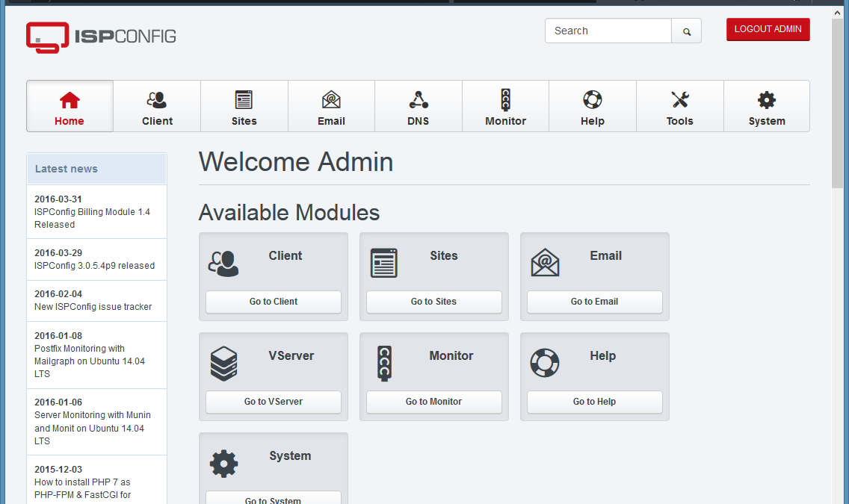Click the 2016-03-31 news date
The height and width of the screenshot is (504, 849).
[x=58, y=199]
